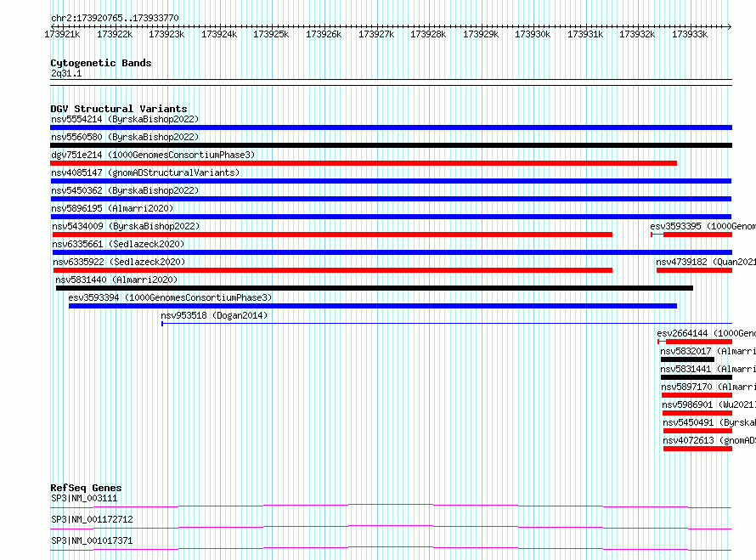Viewport: 756px width, 560px height.
Task: Open the esv3593395 variant label
Action: tap(703, 226)
